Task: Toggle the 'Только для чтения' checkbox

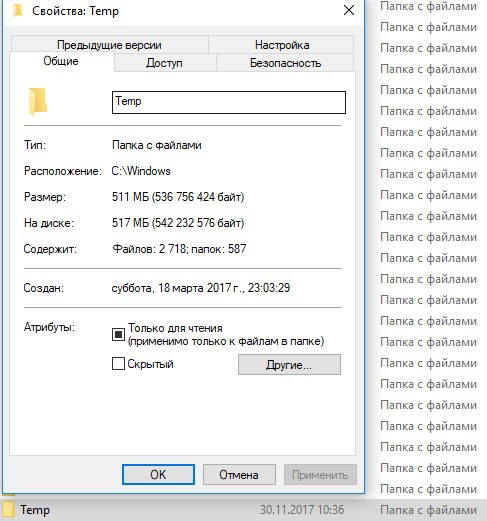Action: point(118,334)
